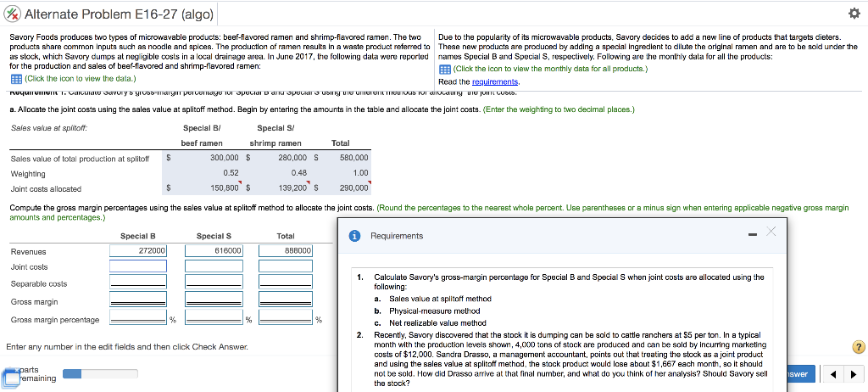The image size is (868, 392).
Task: Click the 300,000 sales value cell
Action: click(225, 158)
